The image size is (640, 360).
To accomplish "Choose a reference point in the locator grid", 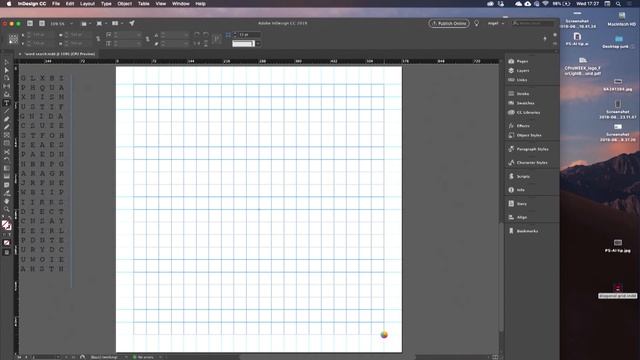I will click(13, 39).
